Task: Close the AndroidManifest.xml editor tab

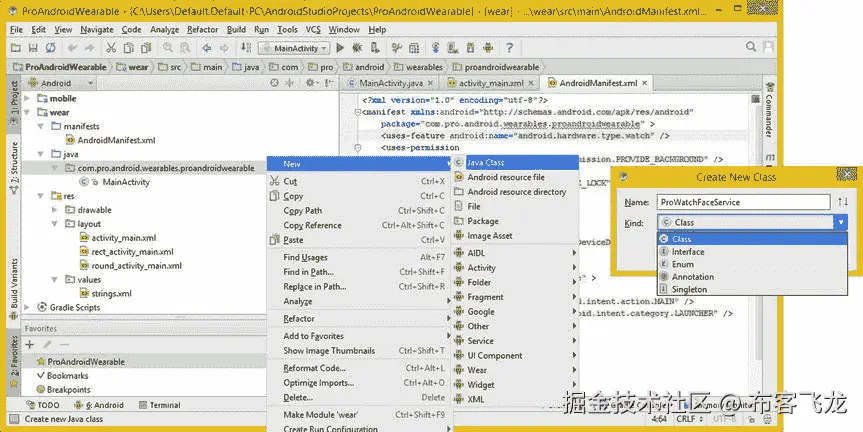Action: point(644,83)
